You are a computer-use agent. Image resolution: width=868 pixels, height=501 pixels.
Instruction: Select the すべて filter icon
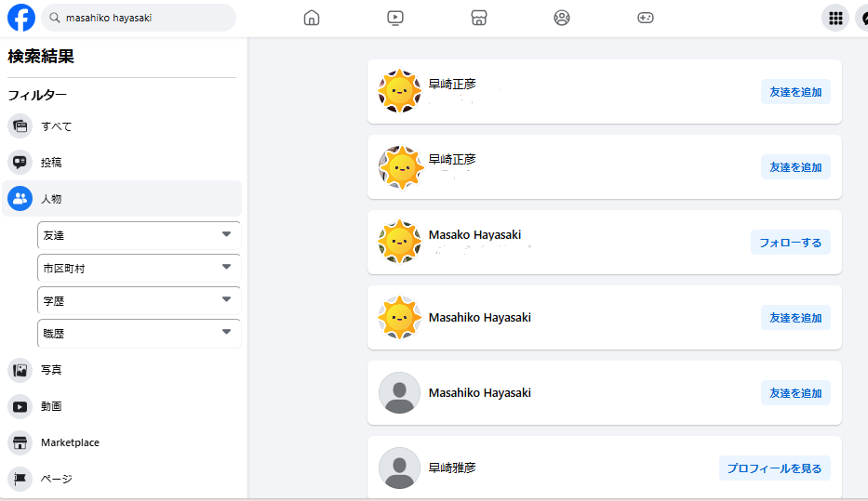pos(20,126)
